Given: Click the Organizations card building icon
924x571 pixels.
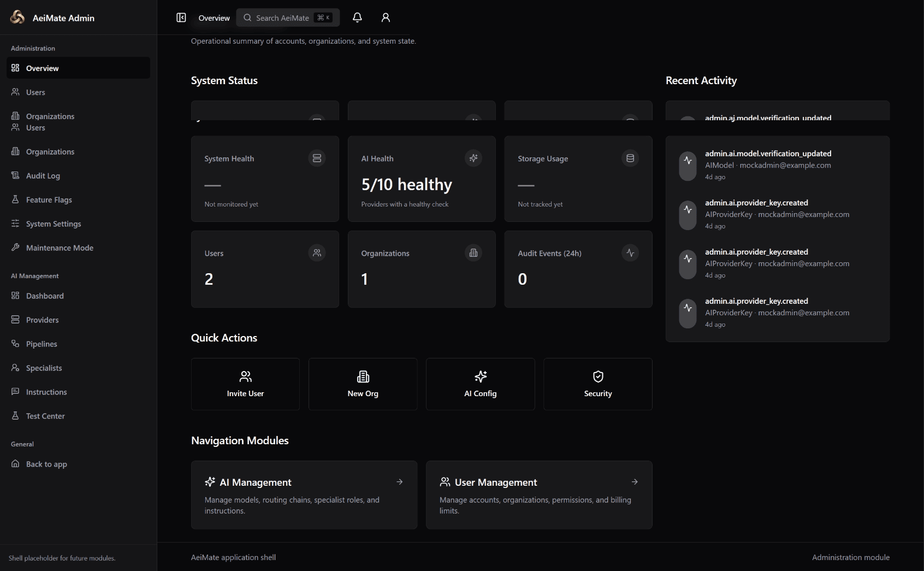Looking at the screenshot, I should pyautogui.click(x=473, y=253).
